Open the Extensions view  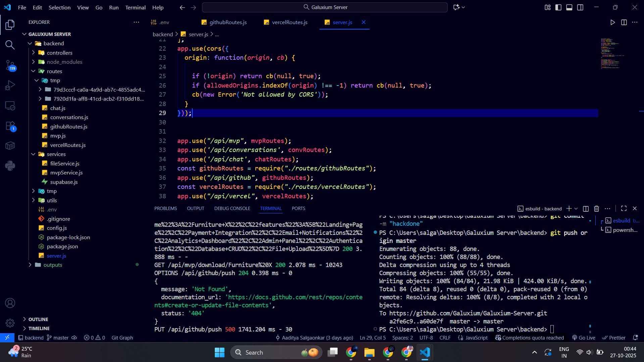pos(10,126)
